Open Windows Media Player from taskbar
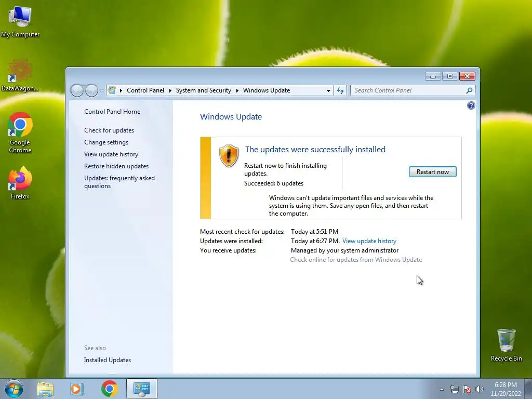Screen dimensions: 532x399 [77, 389]
